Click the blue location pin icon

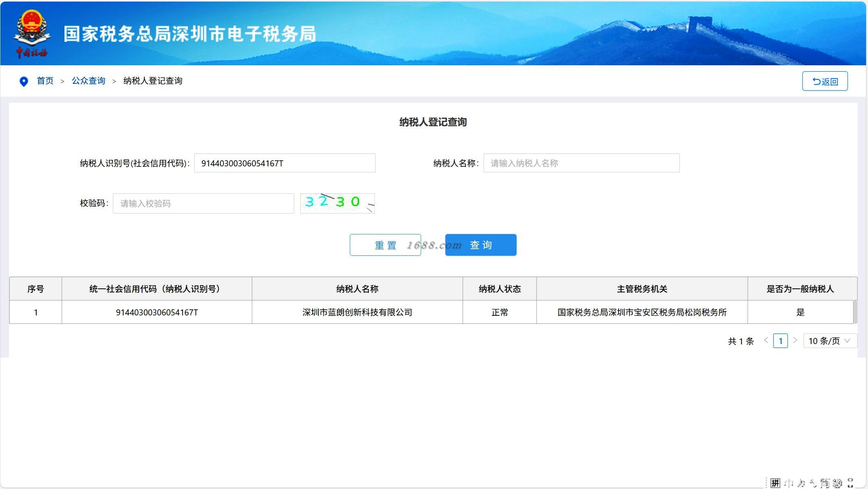pos(24,81)
